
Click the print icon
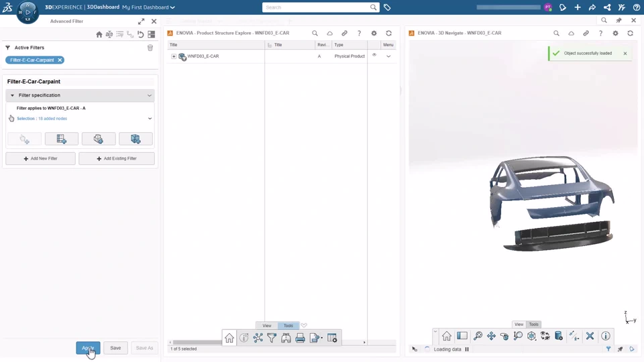point(301,338)
